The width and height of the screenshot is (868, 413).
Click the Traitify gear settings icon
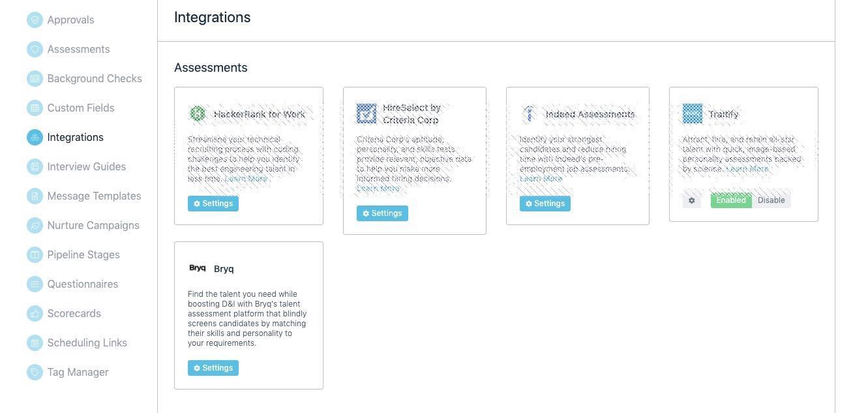pyautogui.click(x=692, y=201)
